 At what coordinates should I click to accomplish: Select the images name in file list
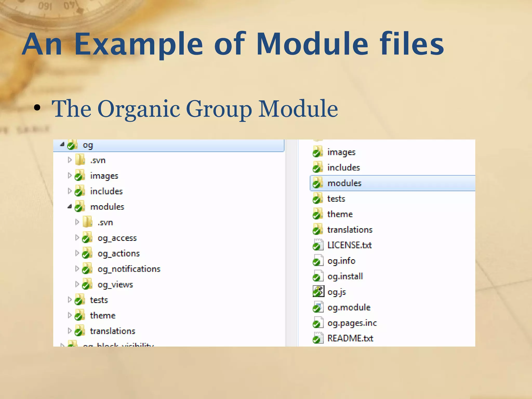(341, 152)
